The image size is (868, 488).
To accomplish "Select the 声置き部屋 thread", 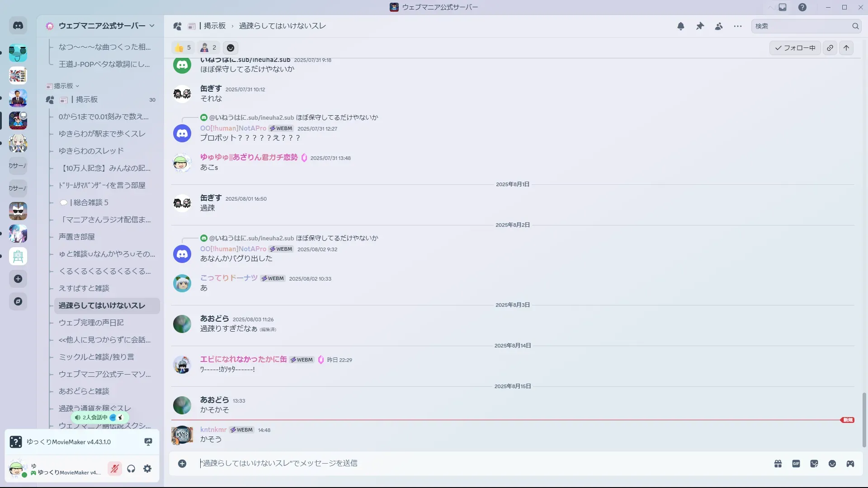I will click(77, 237).
